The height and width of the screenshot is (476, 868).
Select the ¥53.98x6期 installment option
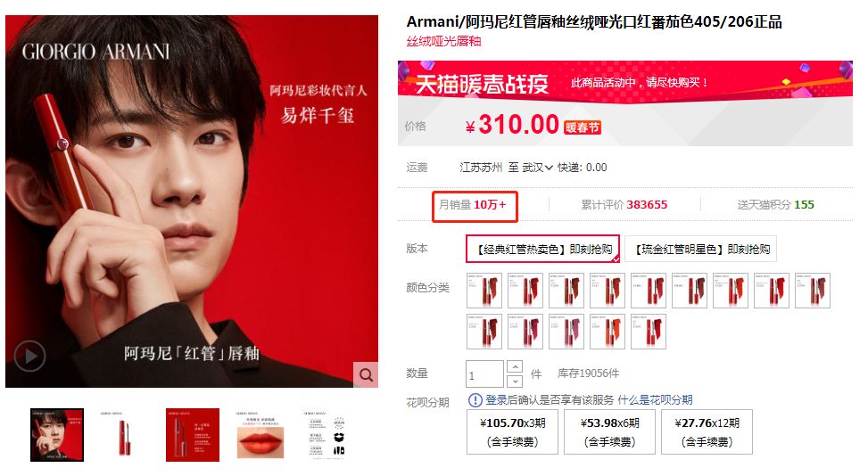point(609,431)
